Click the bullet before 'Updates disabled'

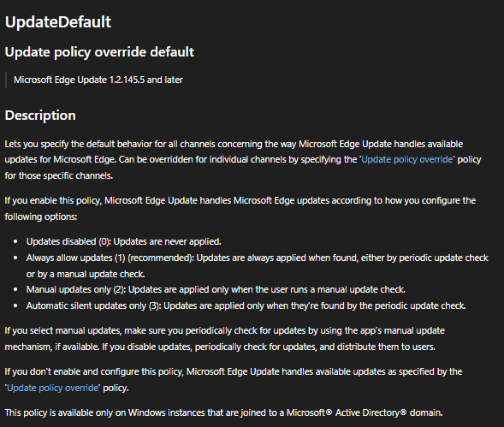15,241
